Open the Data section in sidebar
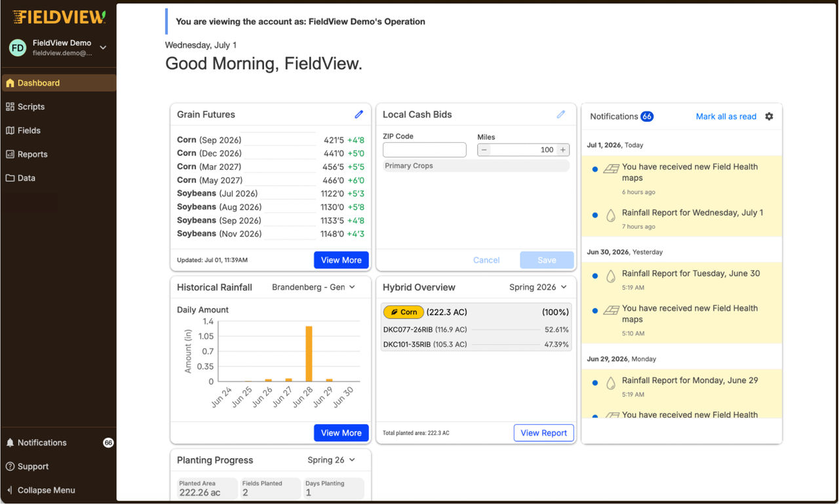The height and width of the screenshot is (504, 839). [x=59, y=178]
